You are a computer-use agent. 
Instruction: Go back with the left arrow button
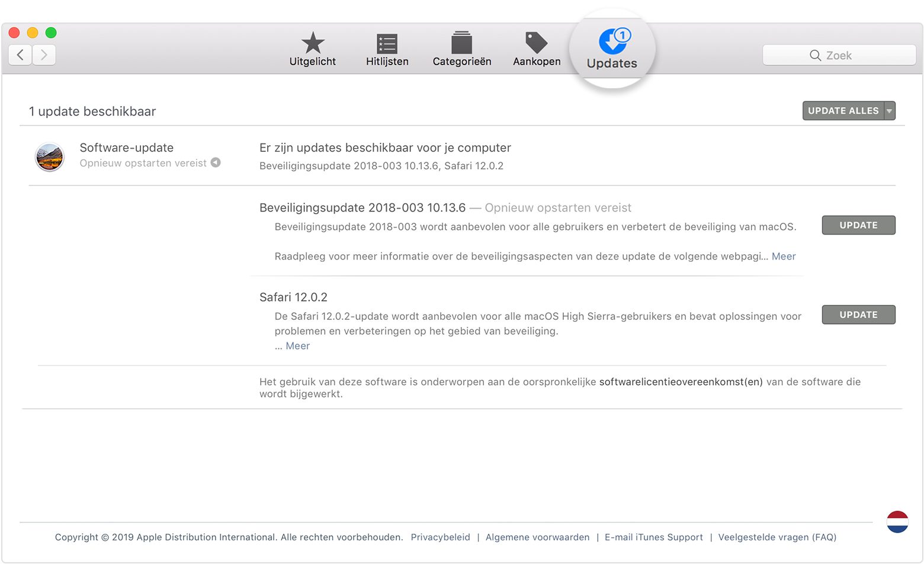(x=20, y=55)
